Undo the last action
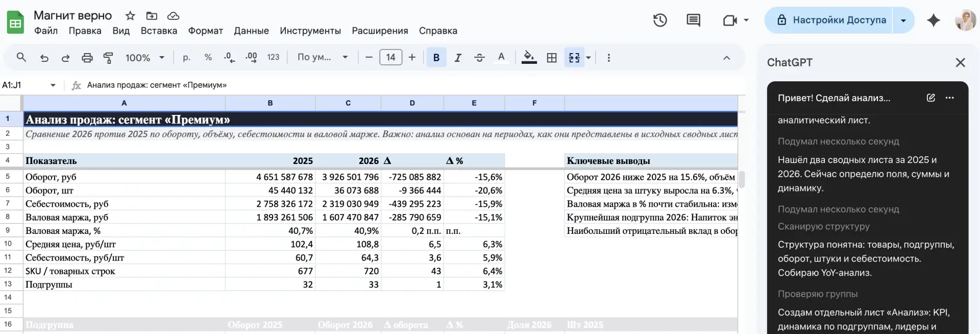 click(44, 58)
